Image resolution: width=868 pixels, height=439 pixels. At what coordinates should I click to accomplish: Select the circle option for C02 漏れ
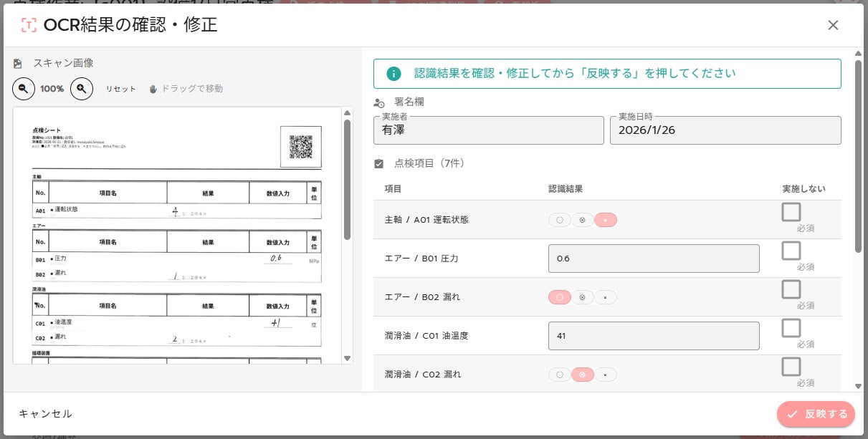[560, 375]
